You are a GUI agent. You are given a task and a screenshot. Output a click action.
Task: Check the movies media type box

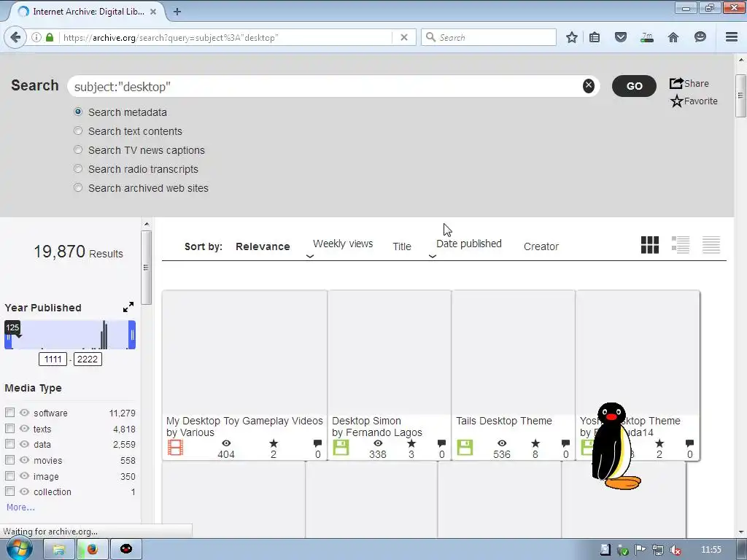point(9,460)
